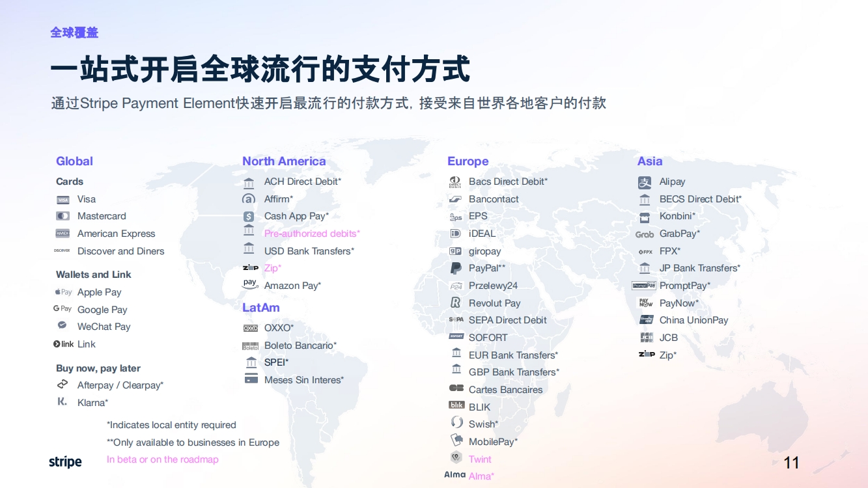Click the Cartes Bancaires icon
Viewport: 868px width, 488px height.
(x=456, y=388)
